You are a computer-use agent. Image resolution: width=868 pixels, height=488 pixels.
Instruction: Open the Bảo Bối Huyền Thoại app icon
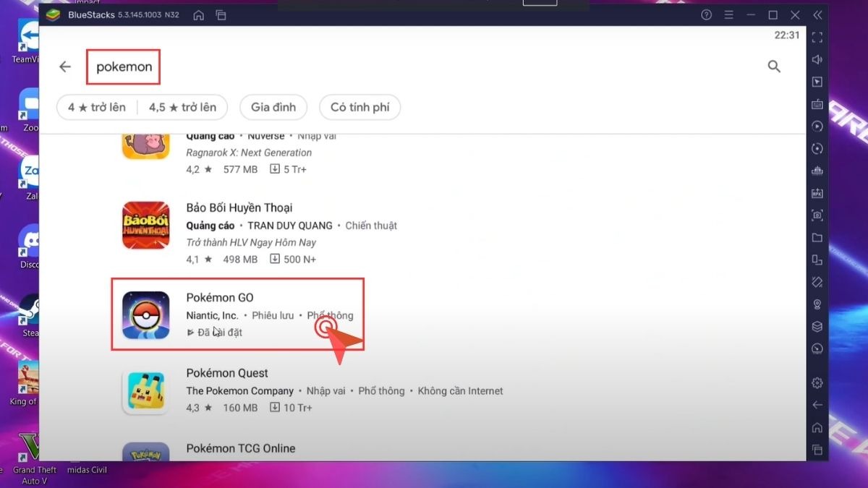145,226
